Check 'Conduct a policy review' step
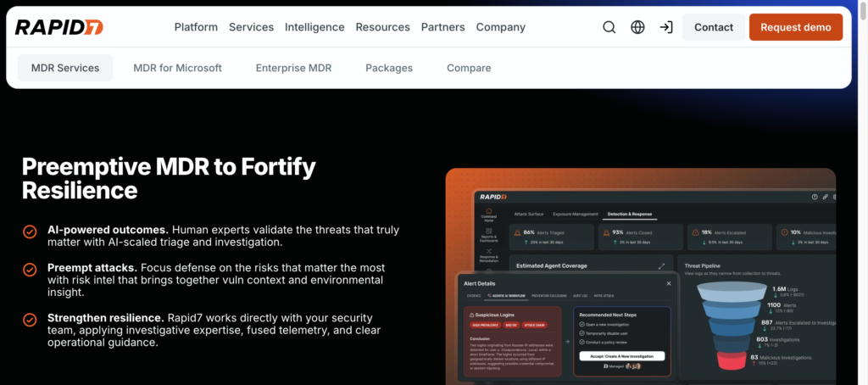868x385 pixels. coord(581,342)
